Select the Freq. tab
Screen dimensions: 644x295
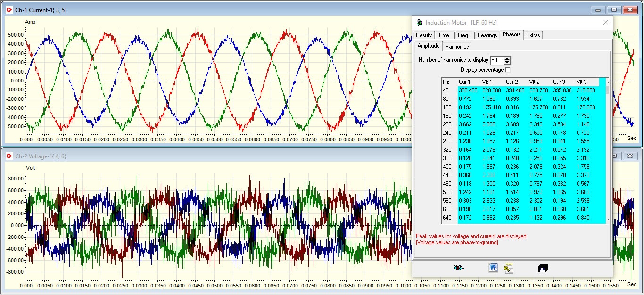(x=463, y=35)
